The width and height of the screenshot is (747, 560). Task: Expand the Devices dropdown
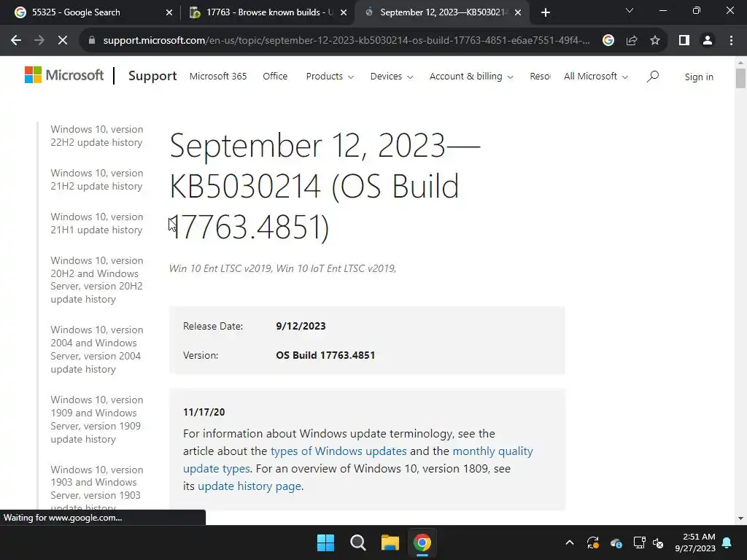[x=392, y=76]
